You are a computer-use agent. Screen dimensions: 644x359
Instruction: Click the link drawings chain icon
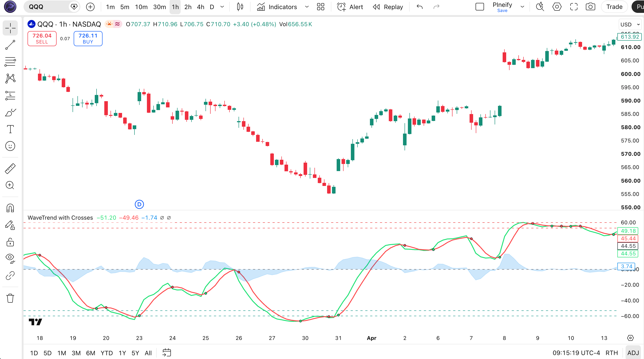pyautogui.click(x=10, y=276)
